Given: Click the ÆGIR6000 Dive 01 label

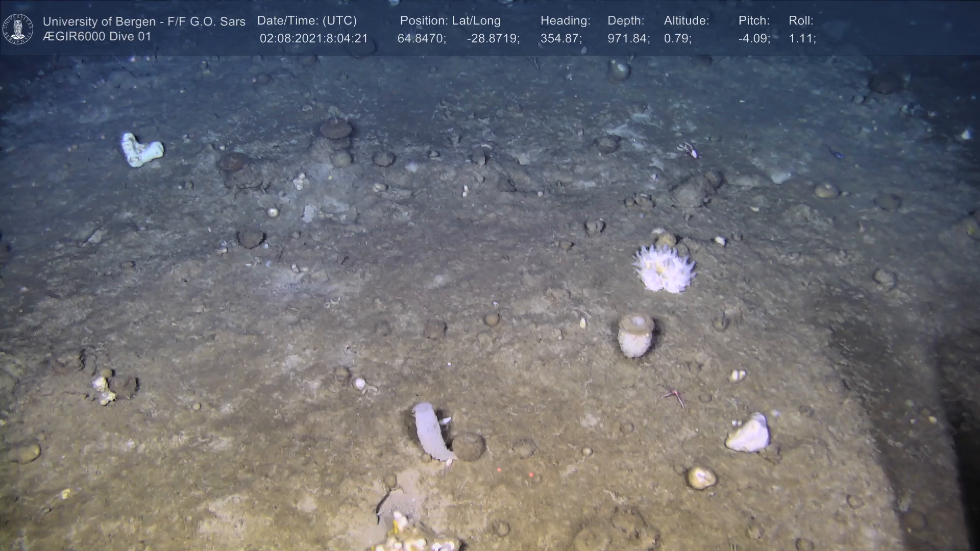Looking at the screenshot, I should (x=97, y=37).
